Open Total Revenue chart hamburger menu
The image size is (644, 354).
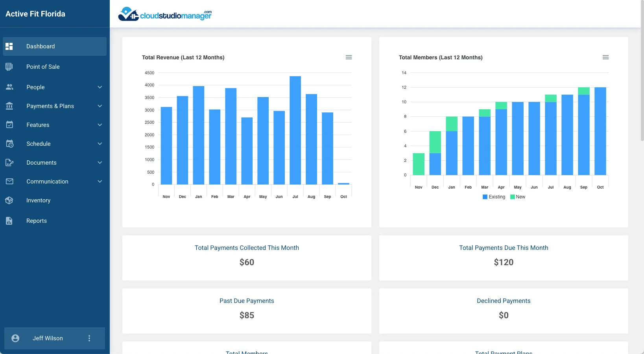349,57
